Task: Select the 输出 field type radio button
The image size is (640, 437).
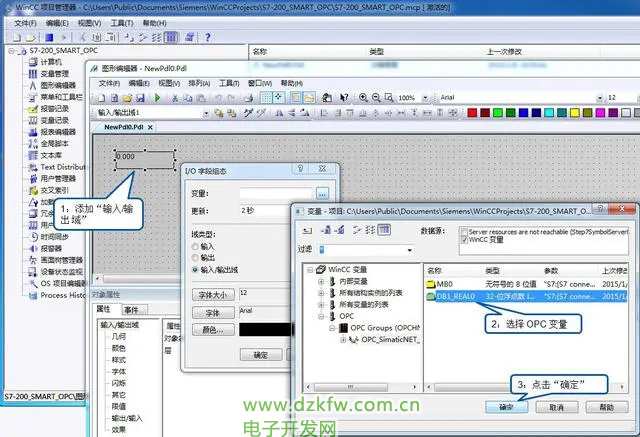Action: (196, 258)
